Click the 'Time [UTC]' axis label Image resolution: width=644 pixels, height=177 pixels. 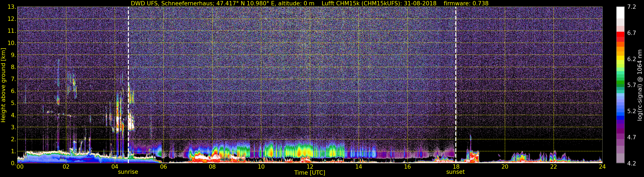tap(310, 173)
